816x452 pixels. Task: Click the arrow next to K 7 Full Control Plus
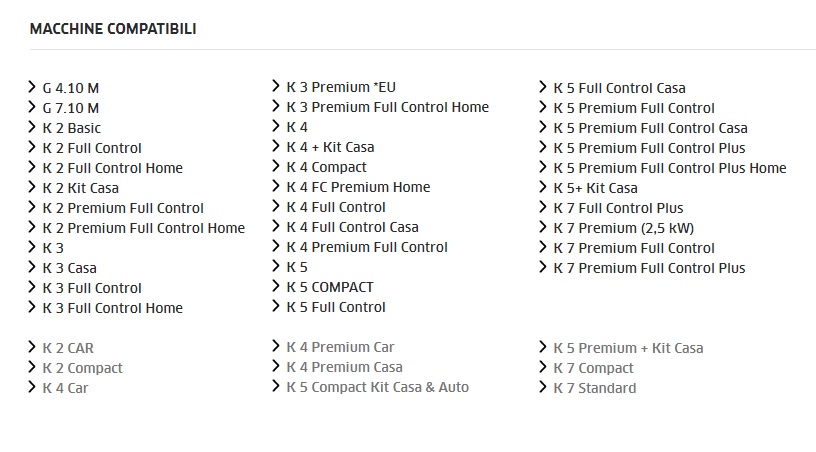click(543, 207)
